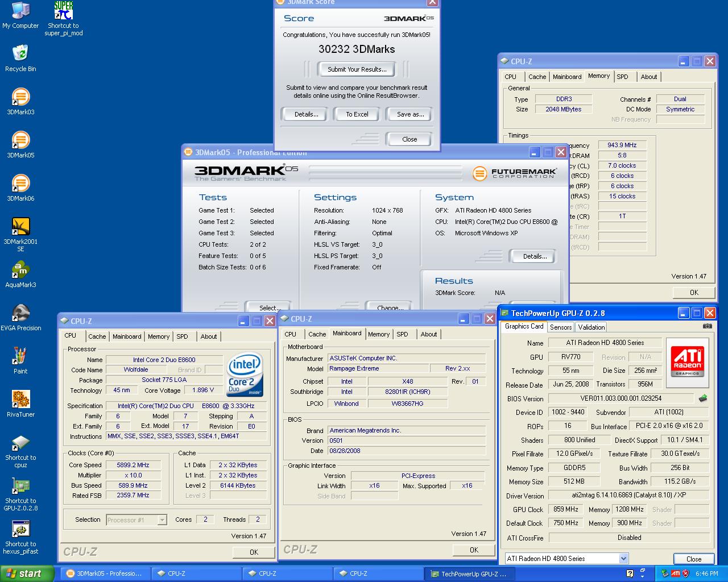Image resolution: width=728 pixels, height=582 pixels.
Task: Click Submit Your Results button
Action: [357, 69]
